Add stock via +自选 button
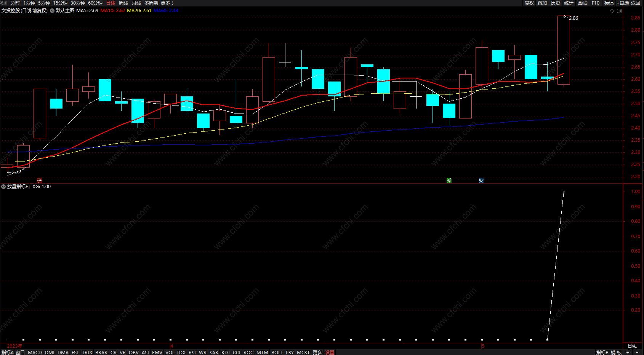This screenshot has height=355, width=644. pos(623,3)
